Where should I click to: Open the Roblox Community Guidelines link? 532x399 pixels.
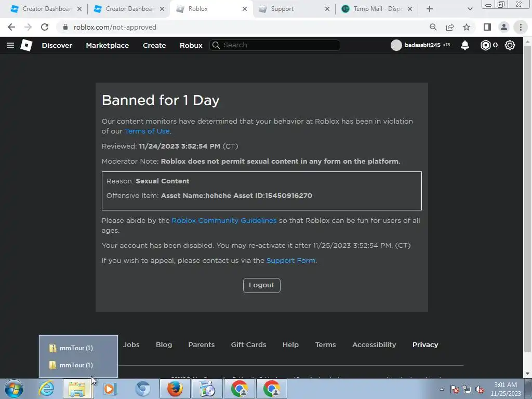[x=224, y=220]
